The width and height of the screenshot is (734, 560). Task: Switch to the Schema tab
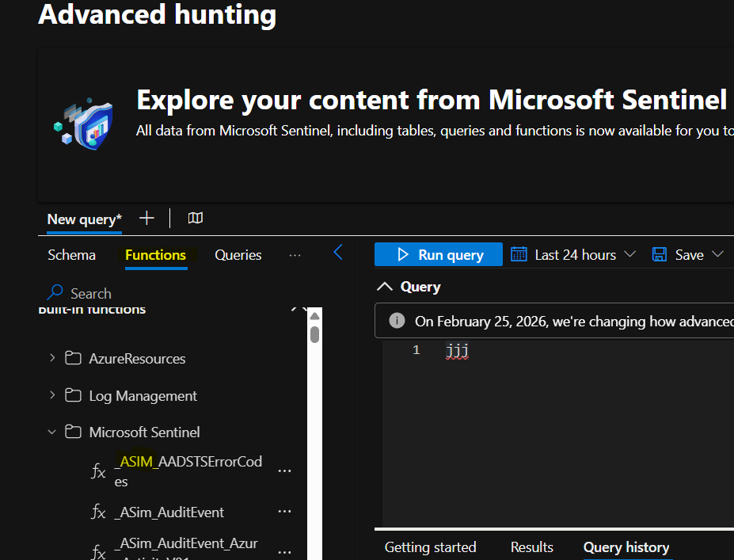pos(71,255)
